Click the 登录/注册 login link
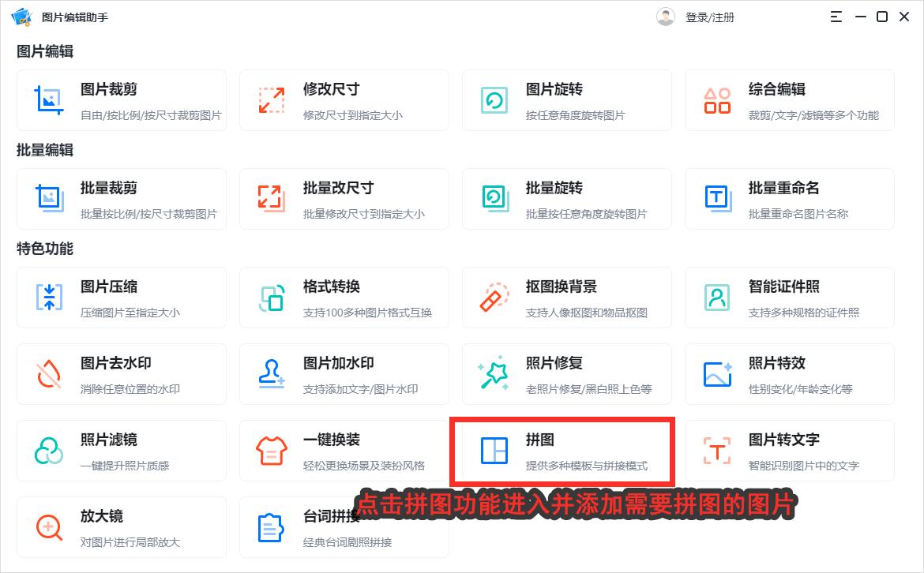The width and height of the screenshot is (924, 573). (709, 16)
